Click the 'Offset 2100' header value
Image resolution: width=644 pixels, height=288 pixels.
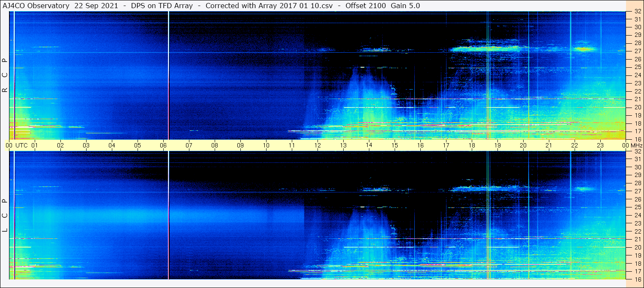click(365, 6)
